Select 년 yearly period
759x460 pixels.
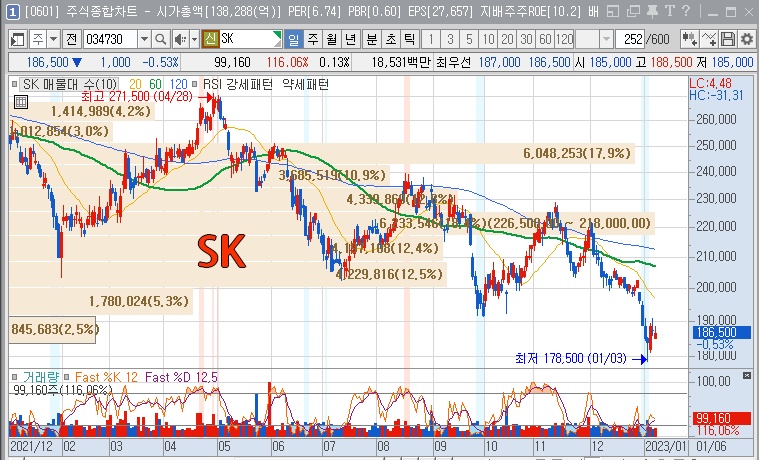pos(350,39)
